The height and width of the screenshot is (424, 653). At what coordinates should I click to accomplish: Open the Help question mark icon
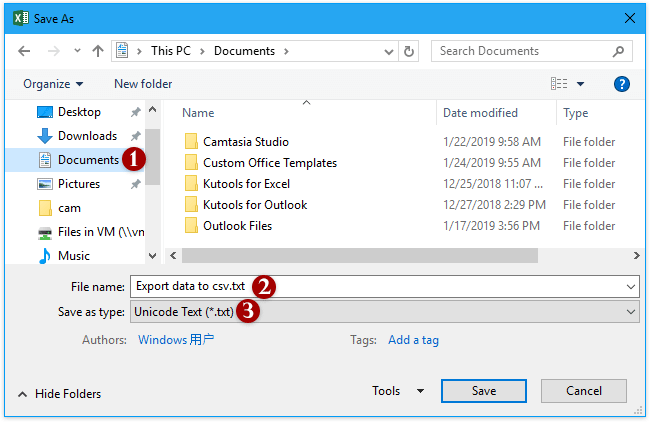click(x=621, y=84)
